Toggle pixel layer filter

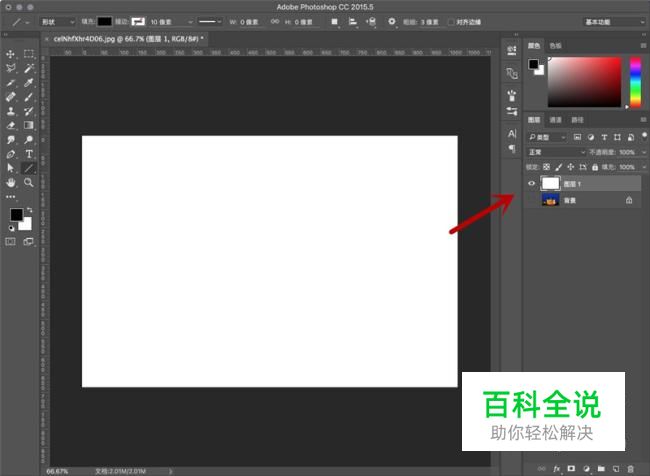click(577, 137)
